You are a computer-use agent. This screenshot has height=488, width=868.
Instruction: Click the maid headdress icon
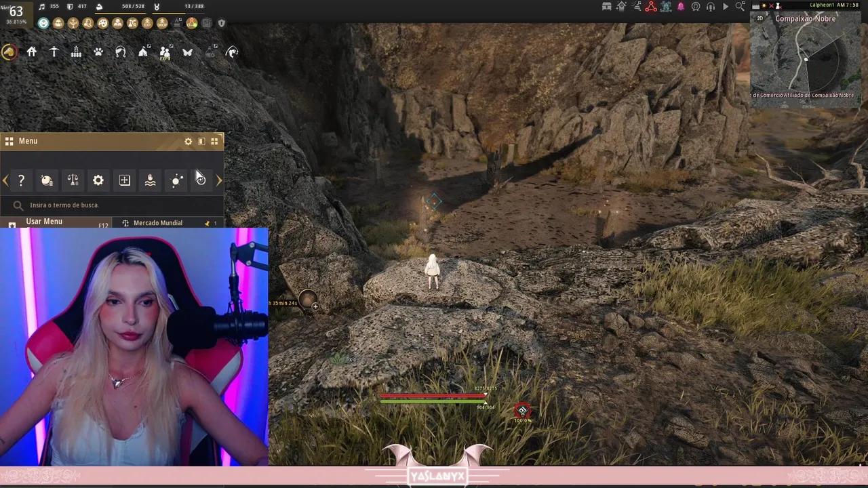(121, 52)
